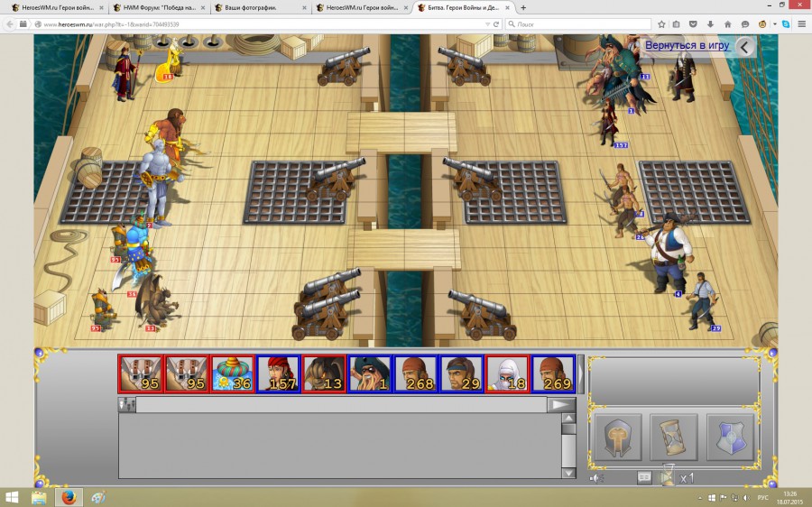Switch to HWM Форум Победа на tab
Image resolution: width=812 pixels, height=507 pixels.
click(x=159, y=8)
